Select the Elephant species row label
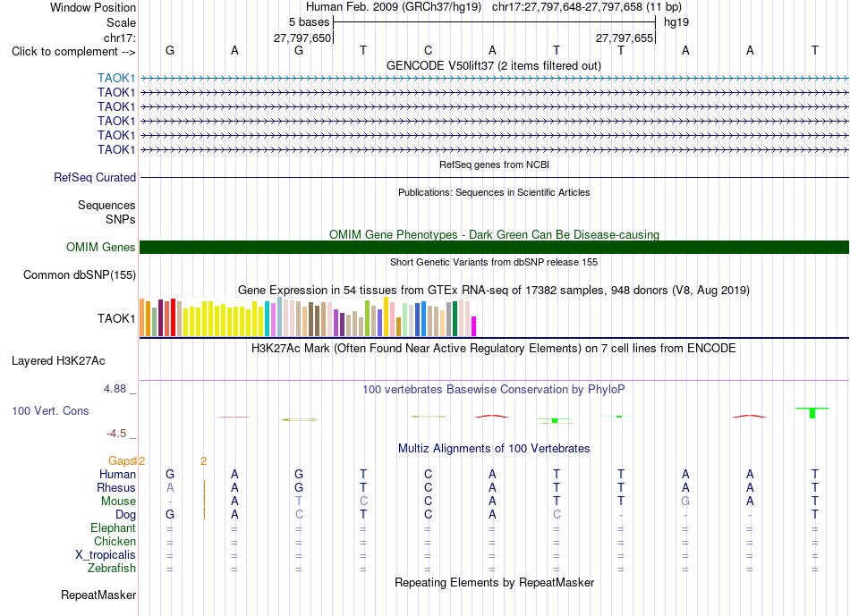 pyautogui.click(x=114, y=527)
